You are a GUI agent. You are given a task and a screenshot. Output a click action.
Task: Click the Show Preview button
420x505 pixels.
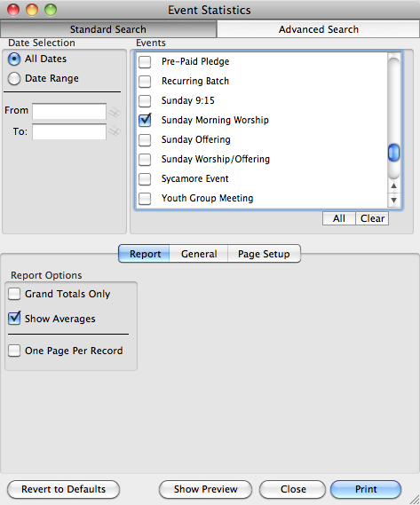tap(206, 489)
